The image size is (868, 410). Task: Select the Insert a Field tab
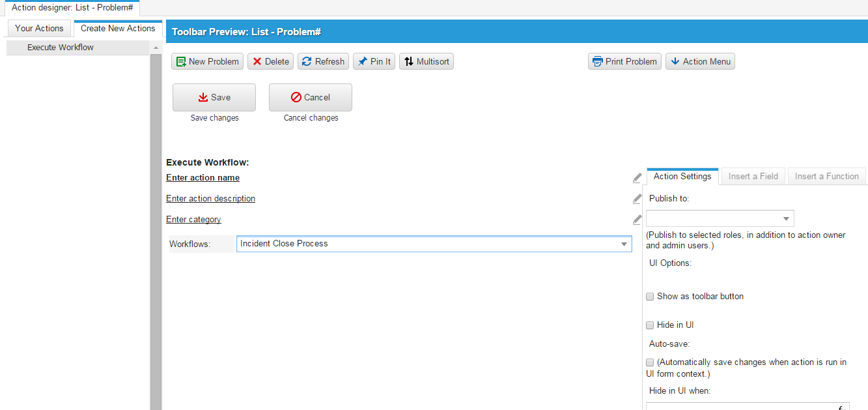[753, 176]
